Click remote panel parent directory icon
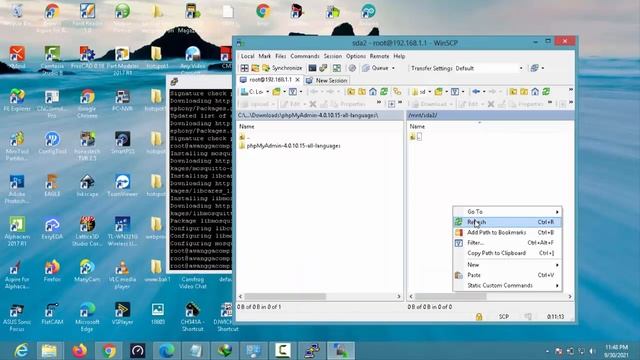Screen dimensions: 640x360 (x=513, y=92)
